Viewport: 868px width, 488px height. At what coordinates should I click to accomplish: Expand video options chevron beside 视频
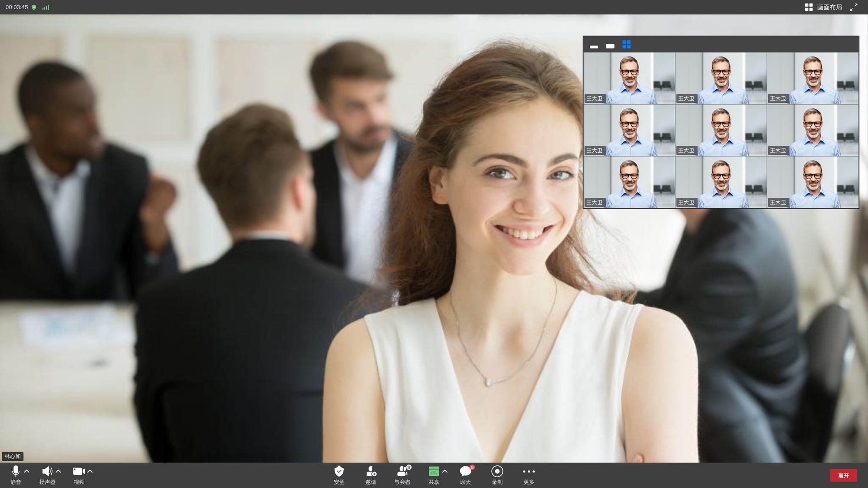click(90, 471)
